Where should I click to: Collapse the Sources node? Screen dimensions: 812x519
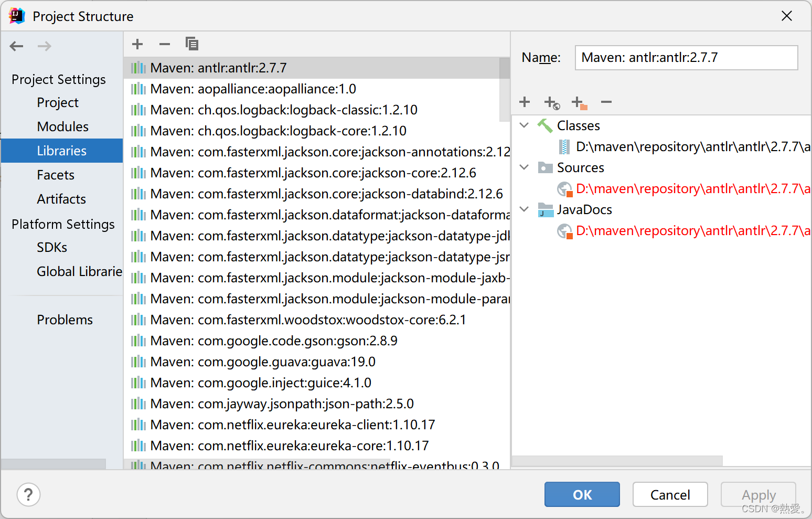(524, 167)
